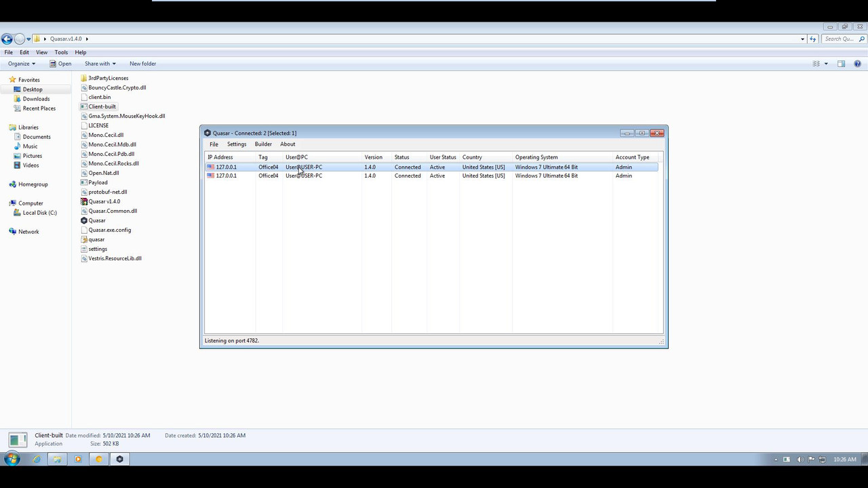Viewport: 868px width, 488px height.
Task: Select the 3rdPartyLicenses folder
Action: coord(104,78)
